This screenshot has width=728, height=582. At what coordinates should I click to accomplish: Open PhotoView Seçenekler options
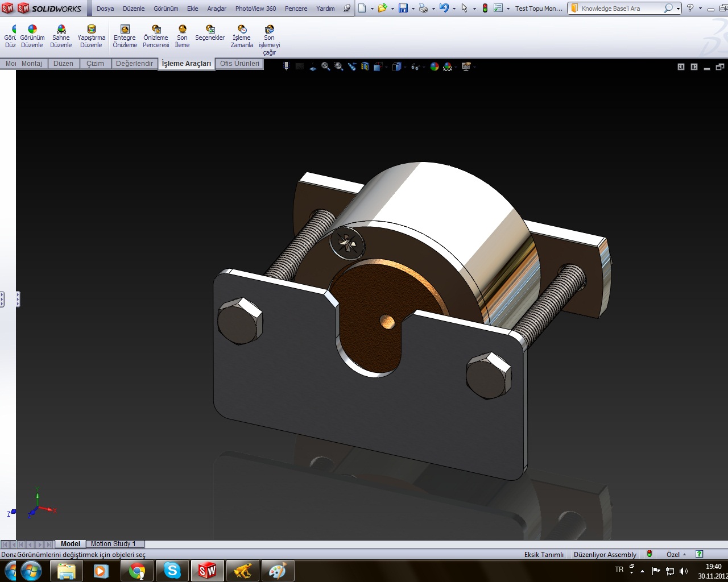(210, 33)
